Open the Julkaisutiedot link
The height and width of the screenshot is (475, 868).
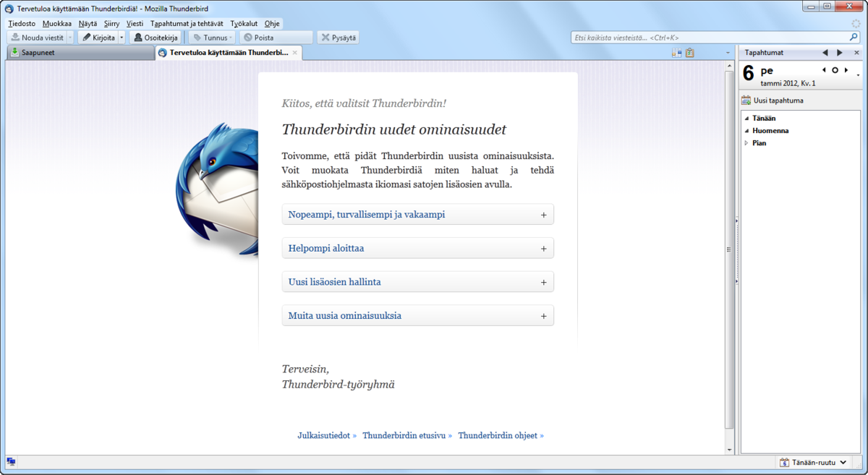coord(327,435)
